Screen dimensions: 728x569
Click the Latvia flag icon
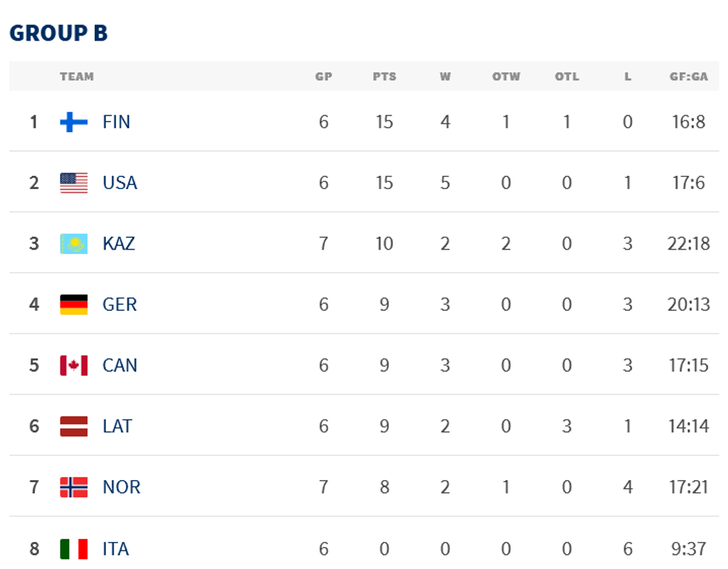(74, 426)
